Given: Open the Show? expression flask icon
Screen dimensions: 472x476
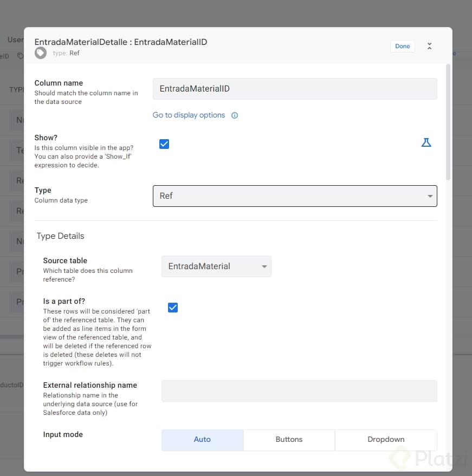Looking at the screenshot, I should [426, 142].
